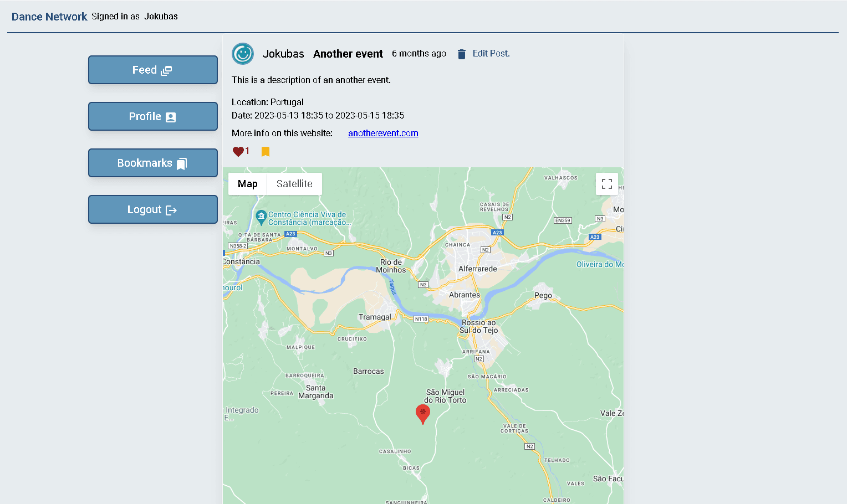Click the trash delete post icon
Image resolution: width=847 pixels, height=504 pixels.
point(461,54)
